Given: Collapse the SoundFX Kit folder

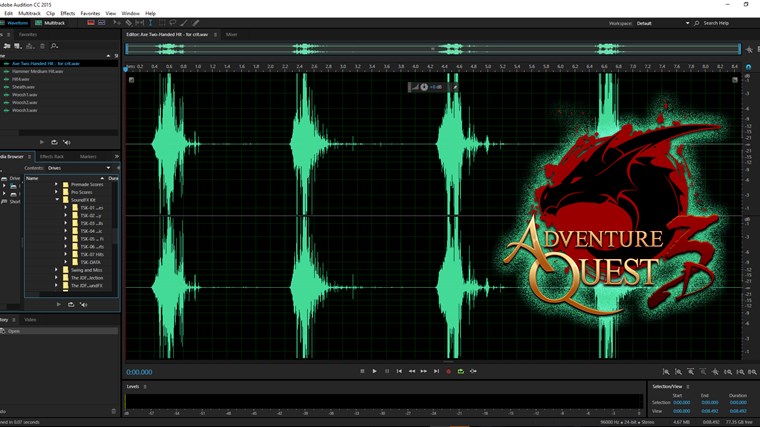Looking at the screenshot, I should pyautogui.click(x=57, y=200).
